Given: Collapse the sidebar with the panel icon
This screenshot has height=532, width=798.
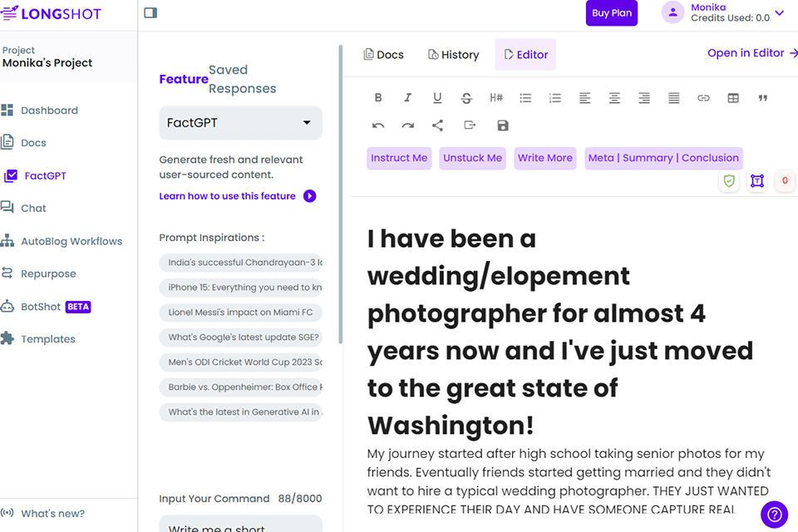Looking at the screenshot, I should click(x=150, y=12).
